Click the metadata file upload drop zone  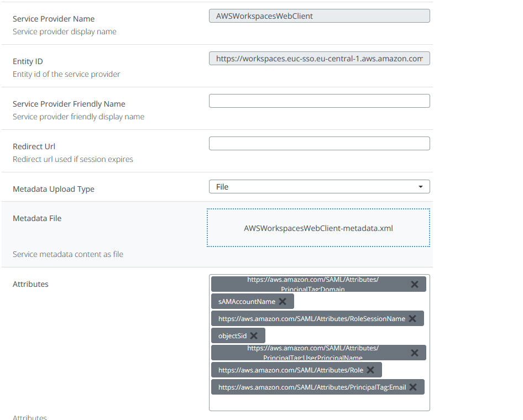tap(318, 240)
